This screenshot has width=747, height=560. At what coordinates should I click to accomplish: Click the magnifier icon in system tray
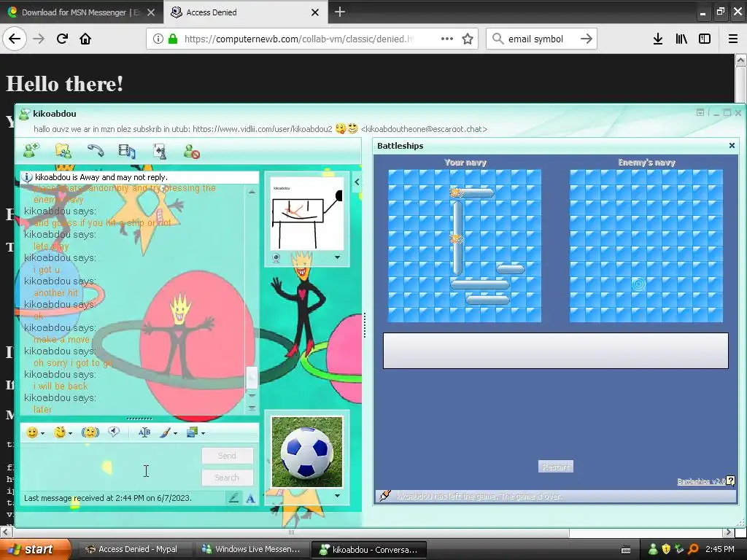coord(694,550)
